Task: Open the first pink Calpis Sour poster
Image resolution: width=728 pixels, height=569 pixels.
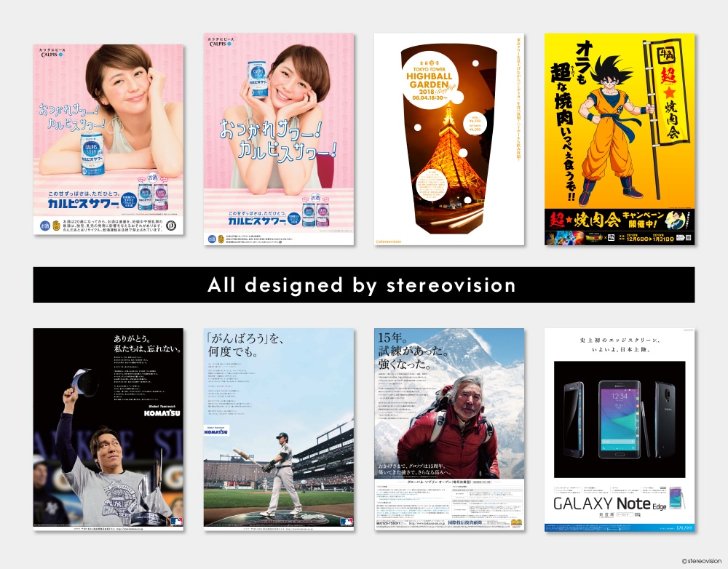Action: (x=108, y=139)
